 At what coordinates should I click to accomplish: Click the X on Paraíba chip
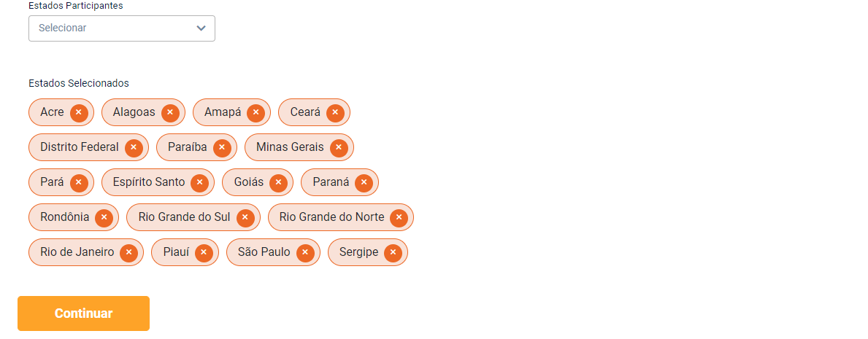pos(222,147)
